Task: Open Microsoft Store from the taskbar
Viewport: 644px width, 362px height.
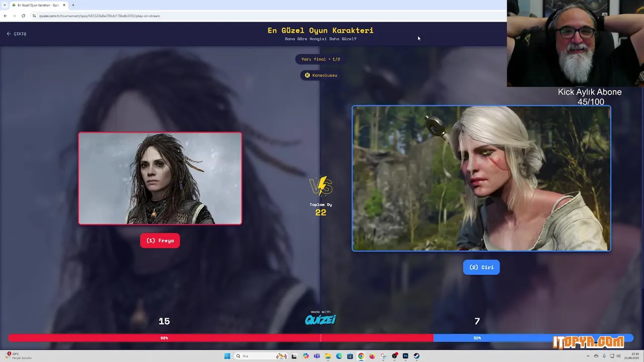Action: click(350, 356)
